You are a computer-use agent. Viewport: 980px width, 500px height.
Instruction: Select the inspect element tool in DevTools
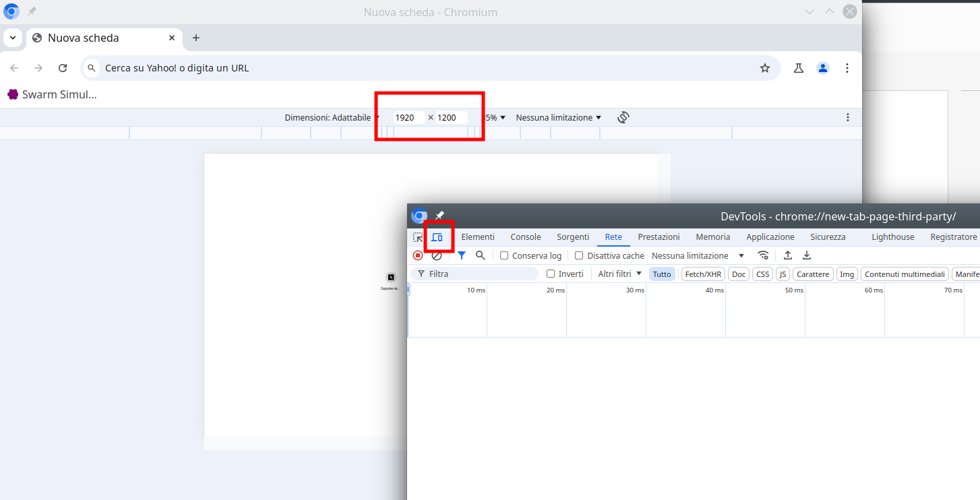tap(417, 237)
